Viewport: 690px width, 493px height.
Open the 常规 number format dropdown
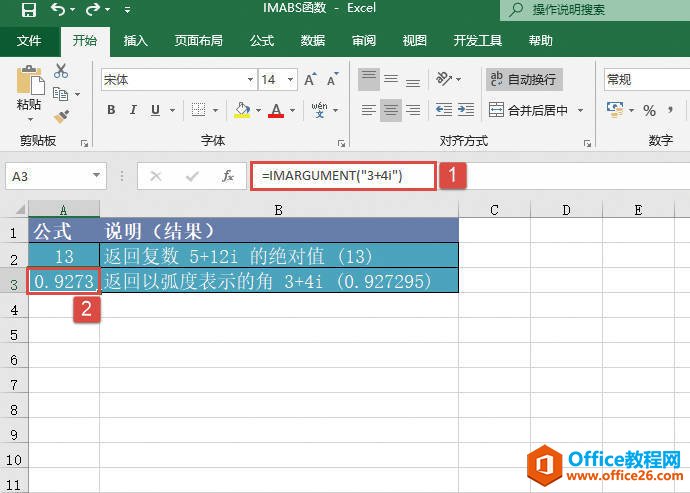click(x=647, y=80)
